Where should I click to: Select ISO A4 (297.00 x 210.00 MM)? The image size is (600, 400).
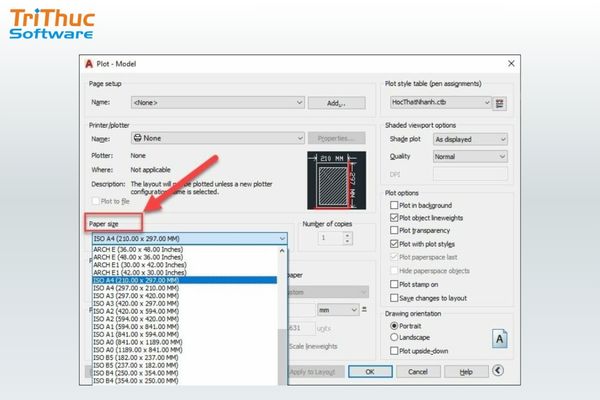click(x=185, y=288)
